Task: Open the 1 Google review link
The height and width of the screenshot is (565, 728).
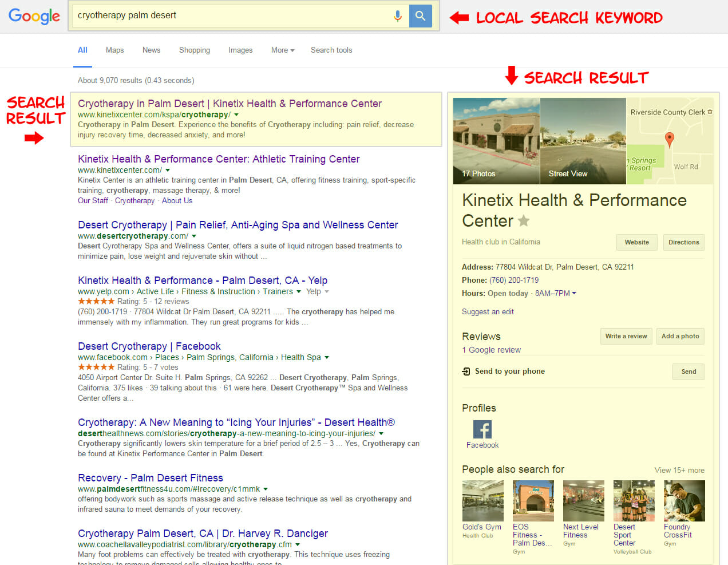Action: [x=491, y=350]
